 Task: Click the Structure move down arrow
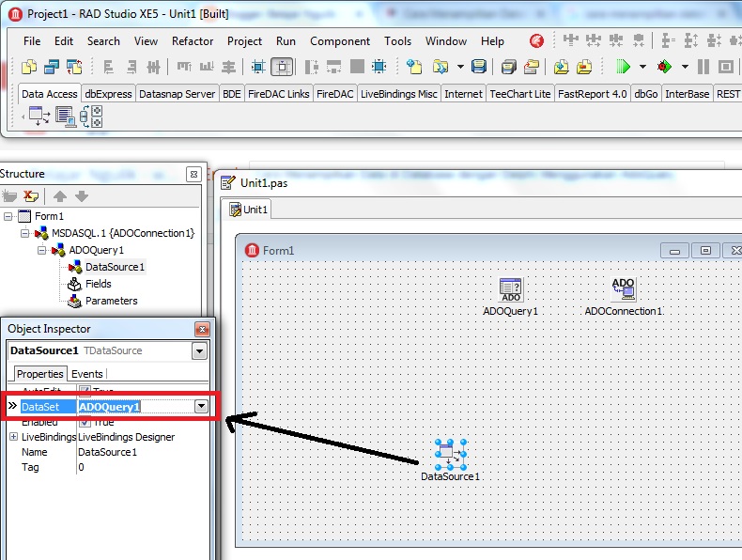point(82,196)
